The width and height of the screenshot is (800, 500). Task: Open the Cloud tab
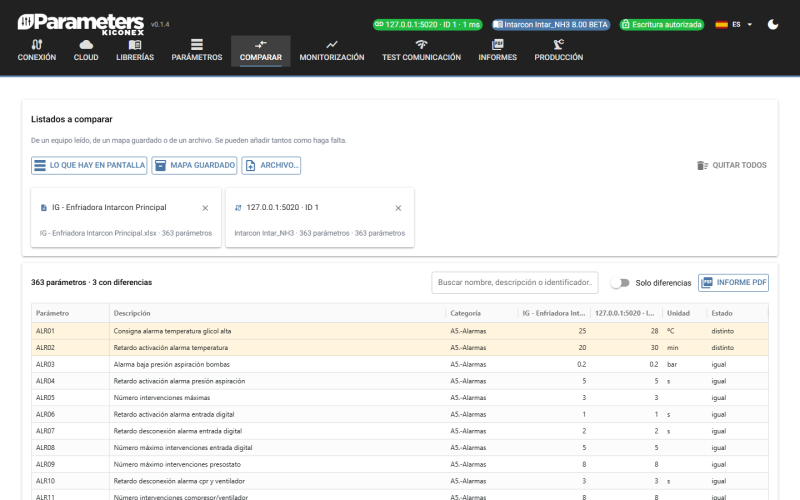click(x=86, y=51)
